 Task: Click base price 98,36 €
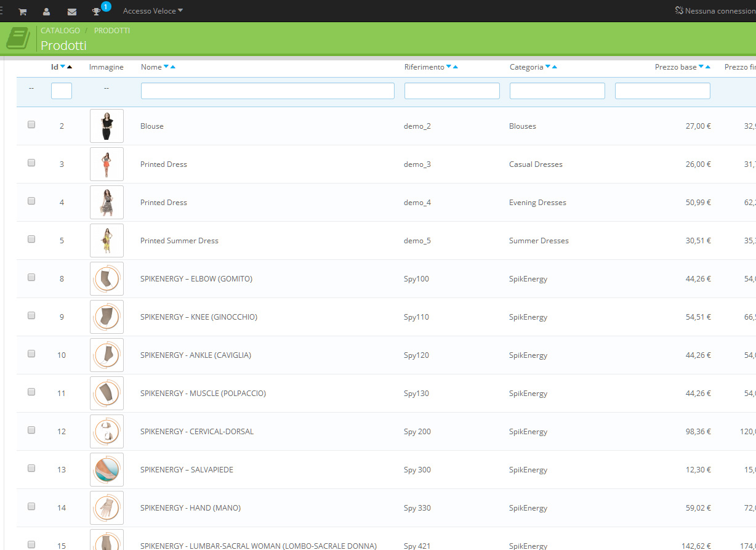tap(698, 431)
